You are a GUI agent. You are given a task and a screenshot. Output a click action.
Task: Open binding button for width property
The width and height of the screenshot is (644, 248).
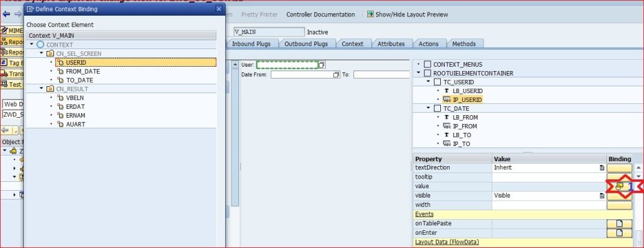619,205
